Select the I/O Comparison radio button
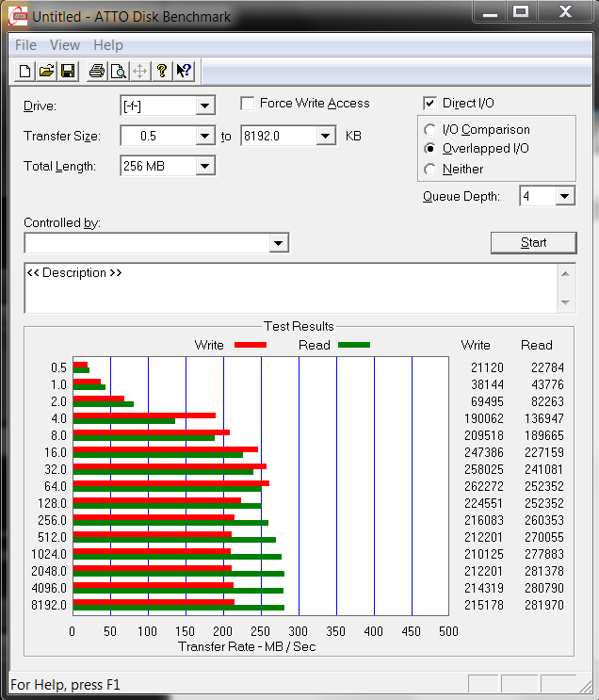 pyautogui.click(x=430, y=130)
